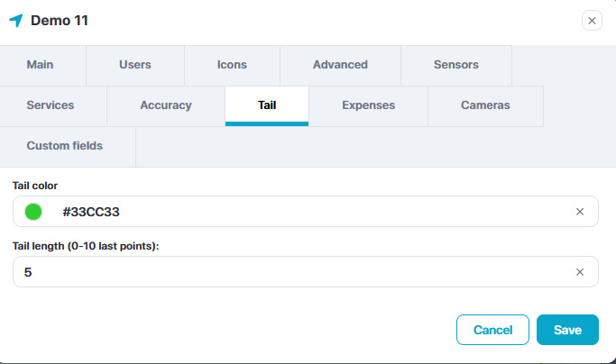Click the #33CC33 color text field
The width and height of the screenshot is (616, 364).
tap(307, 212)
